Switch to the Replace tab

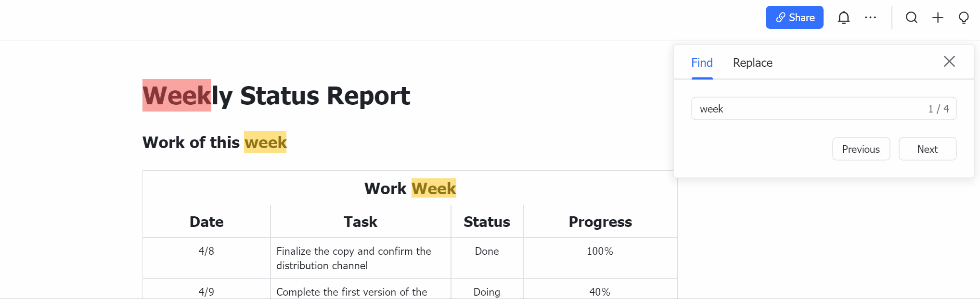752,62
